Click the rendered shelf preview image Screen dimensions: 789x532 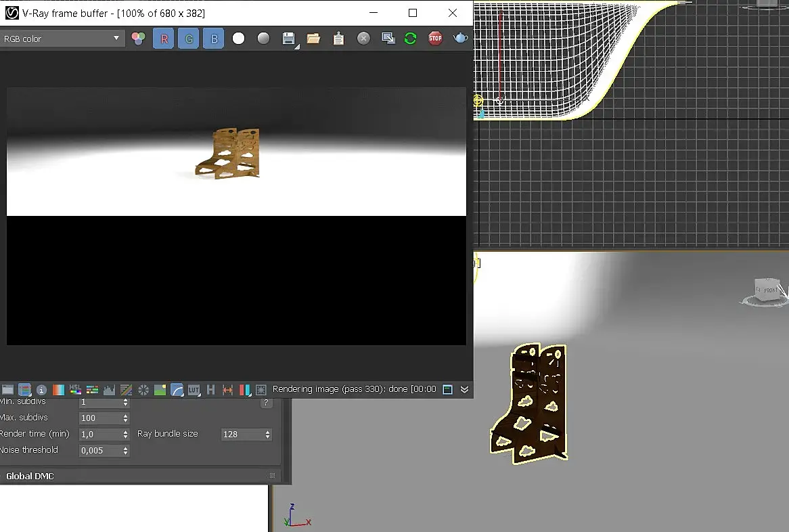click(x=228, y=153)
